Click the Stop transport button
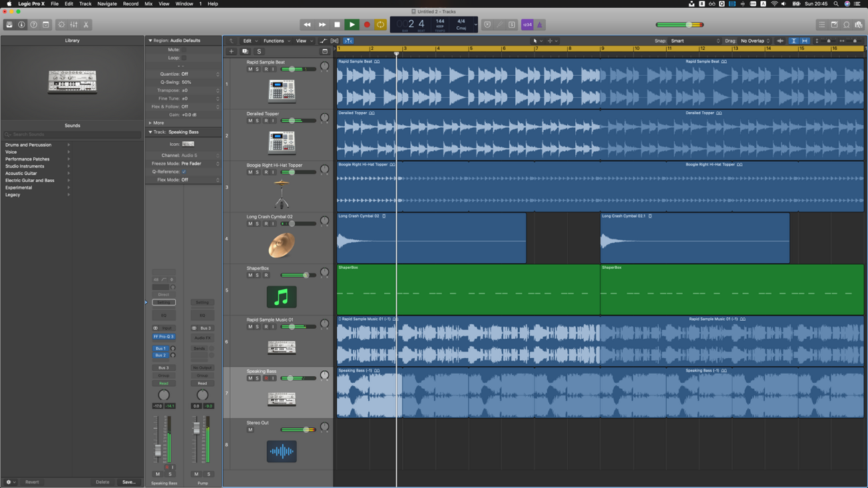This screenshot has height=488, width=868. pos(337,25)
